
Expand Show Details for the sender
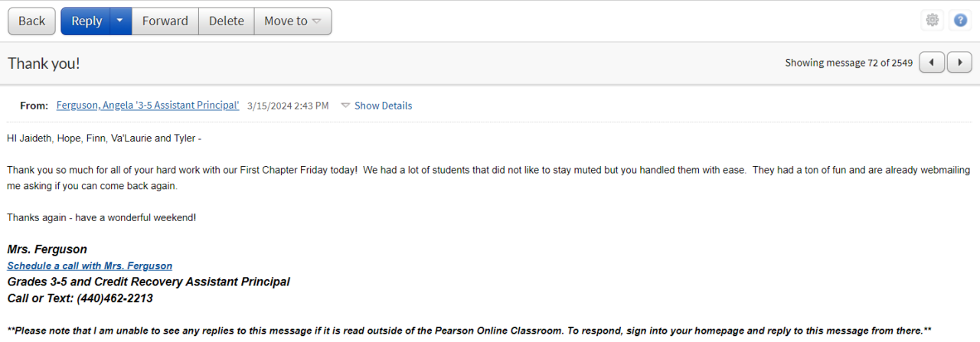377,106
